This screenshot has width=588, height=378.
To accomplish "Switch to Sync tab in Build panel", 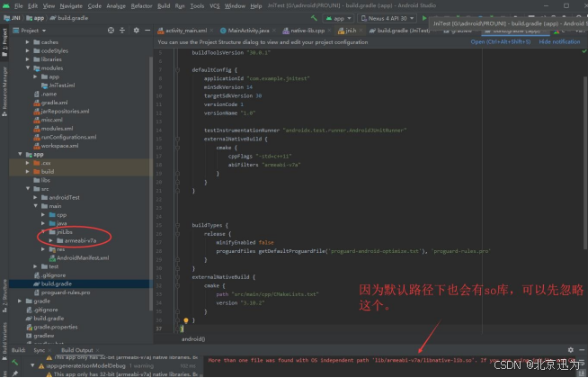I will [39, 350].
